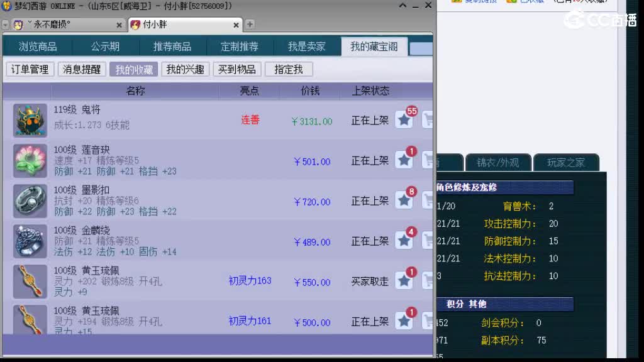Open the 我的兴趣 section
The height and width of the screenshot is (362, 644).
[x=186, y=69]
